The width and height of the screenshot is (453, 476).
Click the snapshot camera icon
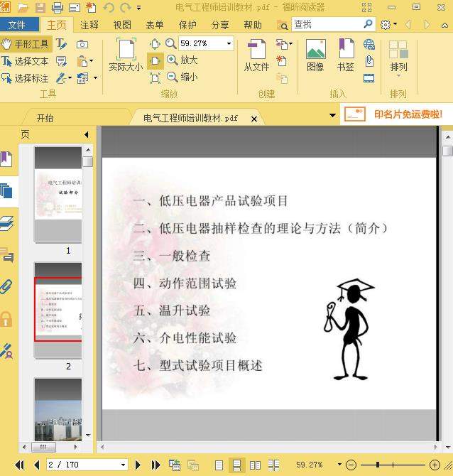click(x=82, y=45)
